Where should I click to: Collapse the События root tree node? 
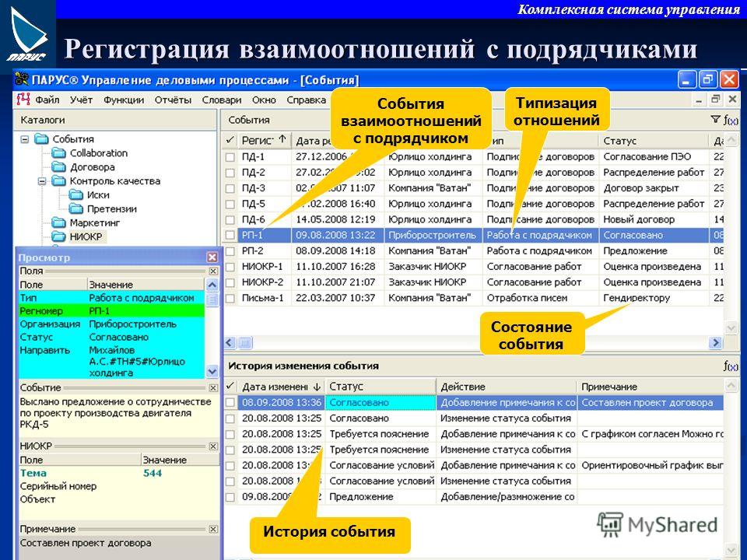pyautogui.click(x=25, y=139)
